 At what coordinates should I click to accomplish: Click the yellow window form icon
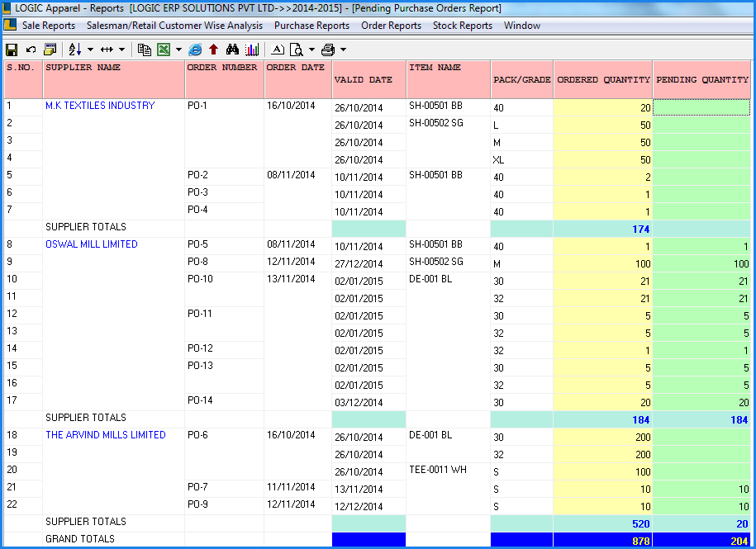pos(50,50)
